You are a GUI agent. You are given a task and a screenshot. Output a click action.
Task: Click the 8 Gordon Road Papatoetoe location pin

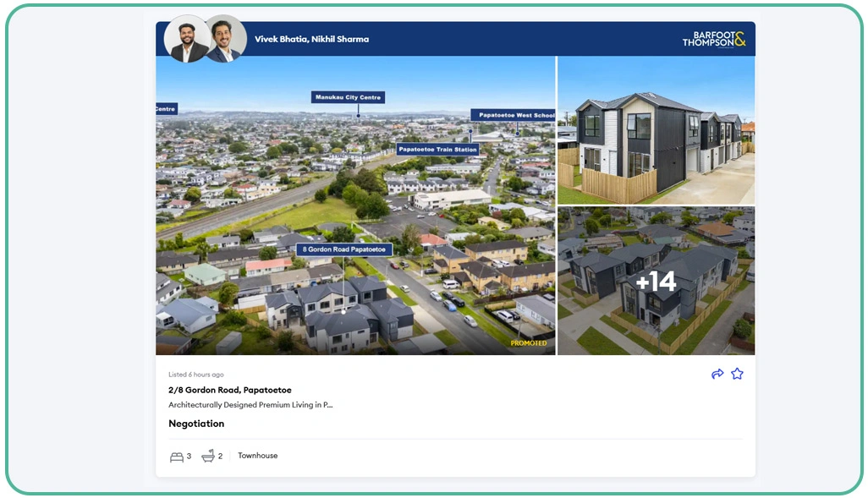pos(347,249)
